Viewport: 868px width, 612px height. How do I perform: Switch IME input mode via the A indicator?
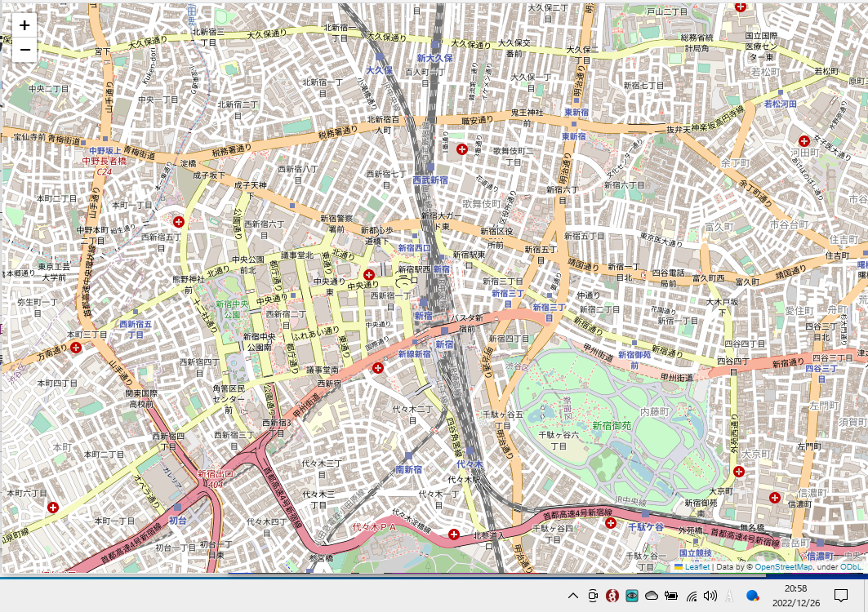coord(729,595)
